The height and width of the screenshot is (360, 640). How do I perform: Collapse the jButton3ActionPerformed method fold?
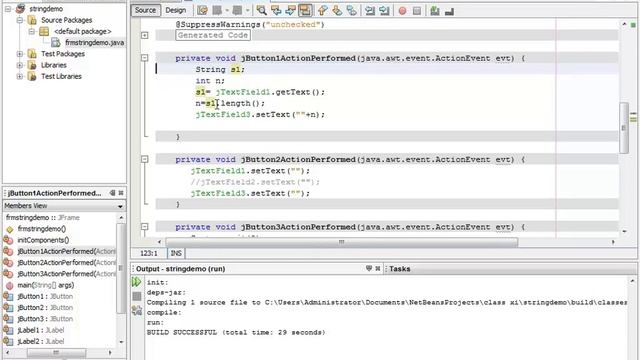(x=144, y=227)
